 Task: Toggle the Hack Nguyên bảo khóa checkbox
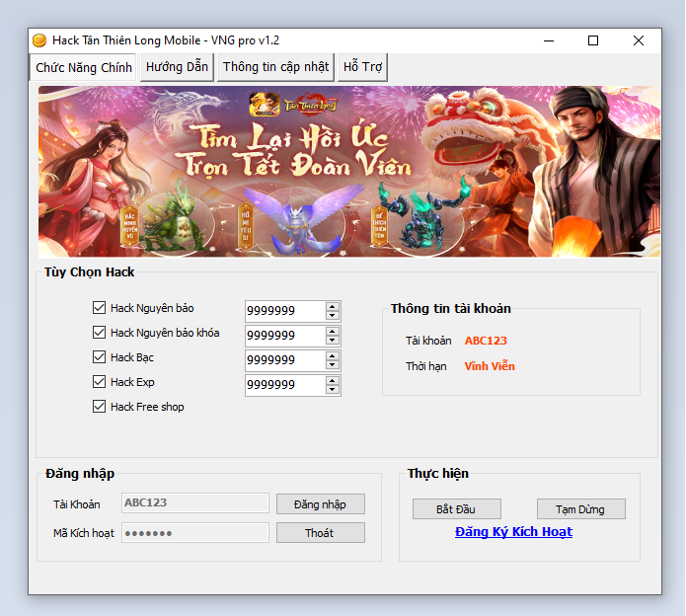click(99, 333)
